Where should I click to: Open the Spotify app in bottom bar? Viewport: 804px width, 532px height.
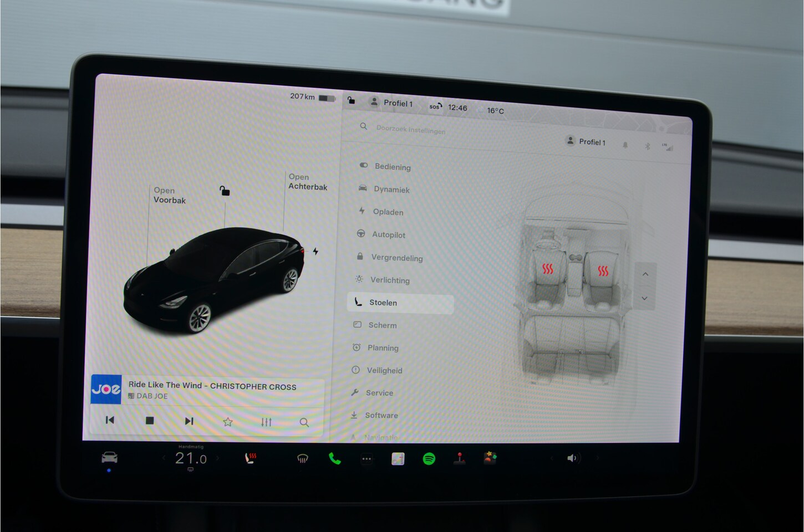429,459
